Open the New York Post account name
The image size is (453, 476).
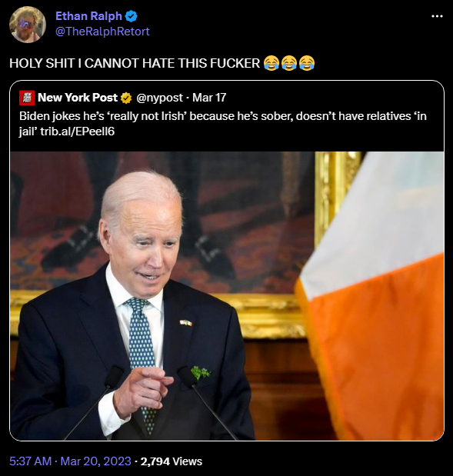pyautogui.click(x=78, y=98)
